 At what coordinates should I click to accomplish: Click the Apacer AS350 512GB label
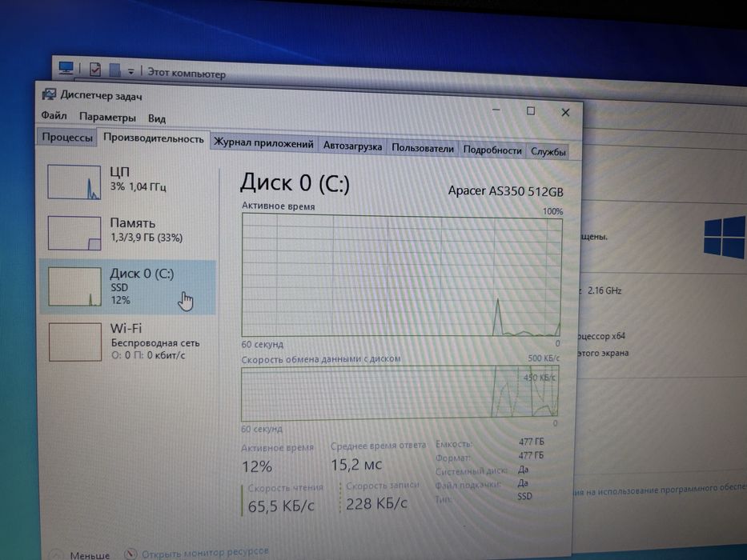505,191
